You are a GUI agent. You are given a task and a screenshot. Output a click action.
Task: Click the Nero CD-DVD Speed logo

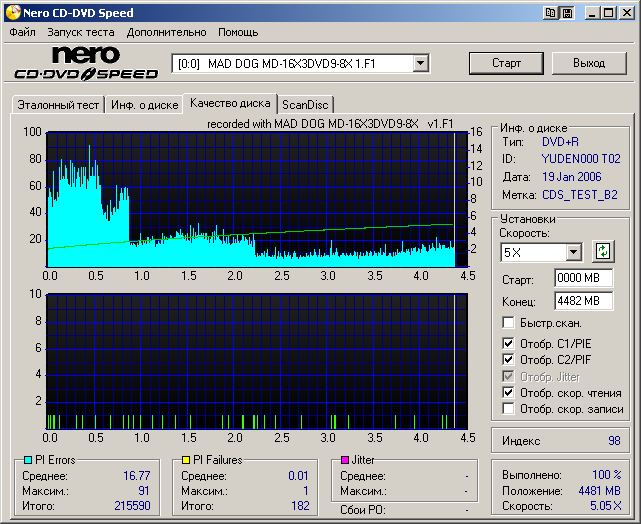click(85, 63)
